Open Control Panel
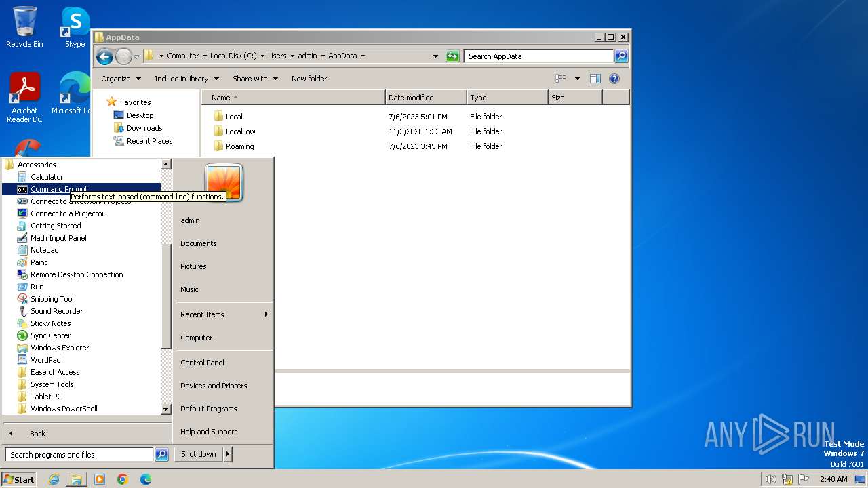Image resolution: width=868 pixels, height=488 pixels. (x=202, y=363)
